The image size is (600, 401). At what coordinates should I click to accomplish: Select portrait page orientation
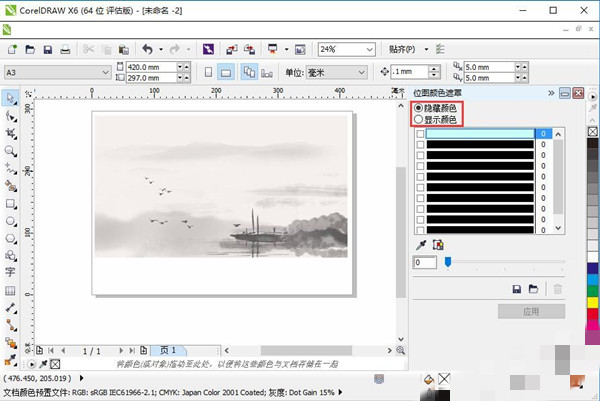[209, 72]
